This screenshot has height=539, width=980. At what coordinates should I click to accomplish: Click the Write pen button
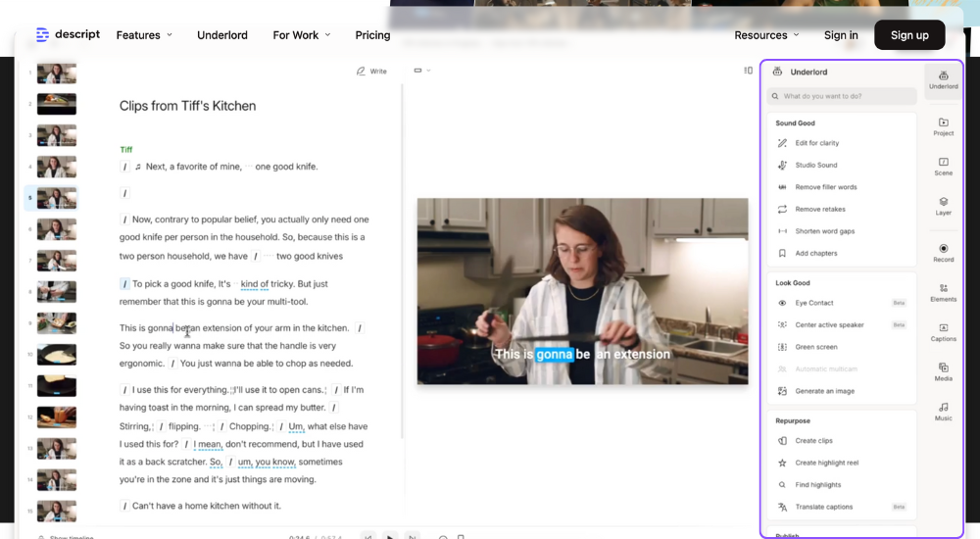(371, 72)
